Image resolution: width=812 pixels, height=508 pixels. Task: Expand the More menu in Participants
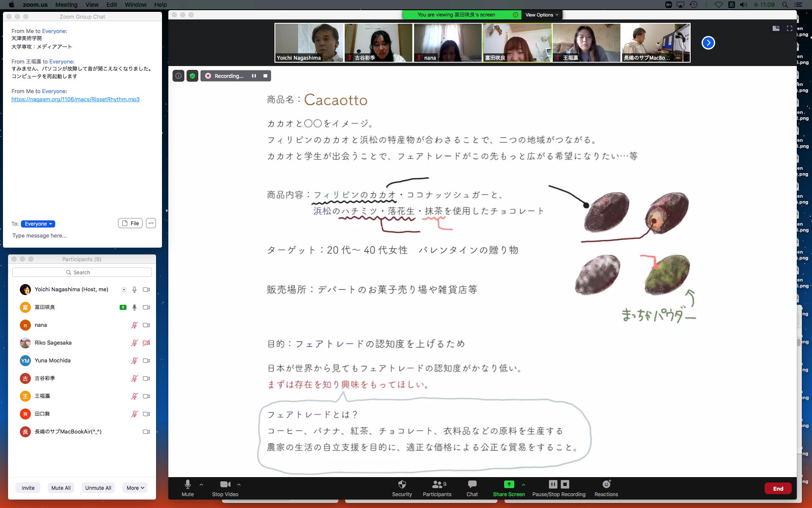pos(135,488)
